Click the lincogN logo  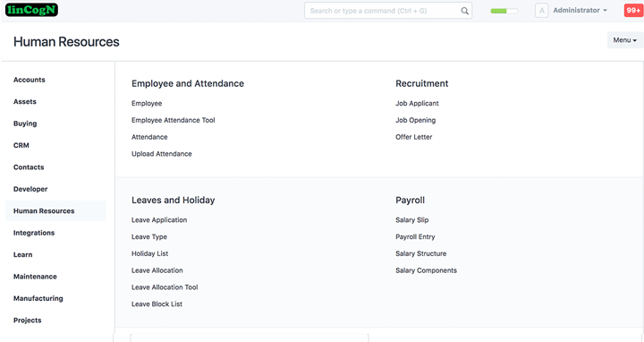(31, 10)
